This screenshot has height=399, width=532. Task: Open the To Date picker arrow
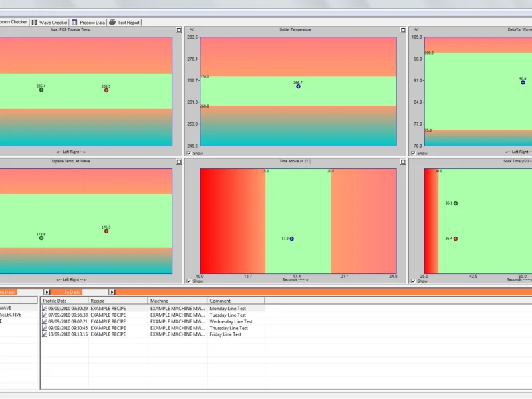click(x=112, y=292)
